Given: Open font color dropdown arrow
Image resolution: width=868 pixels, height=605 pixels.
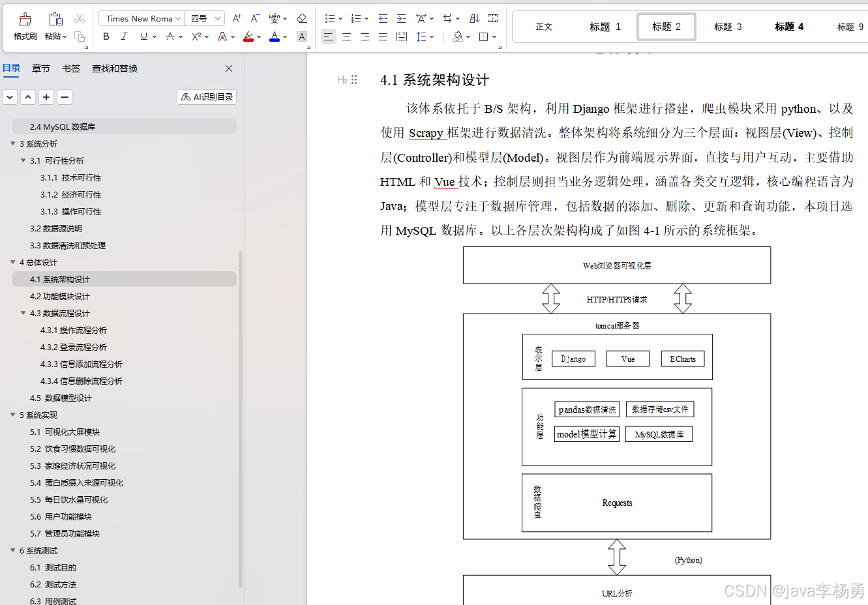Looking at the screenshot, I should point(285,37).
